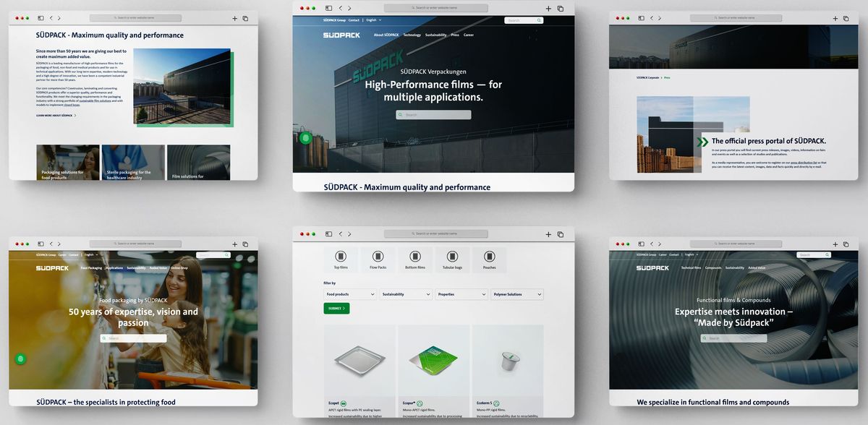Screen dimensions: 868x425
Task: Click the browser back navigation arrow
Action: (340, 8)
